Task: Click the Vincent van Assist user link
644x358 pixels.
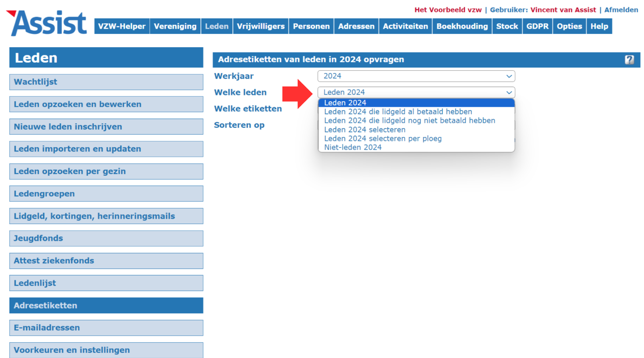Action: [563, 10]
